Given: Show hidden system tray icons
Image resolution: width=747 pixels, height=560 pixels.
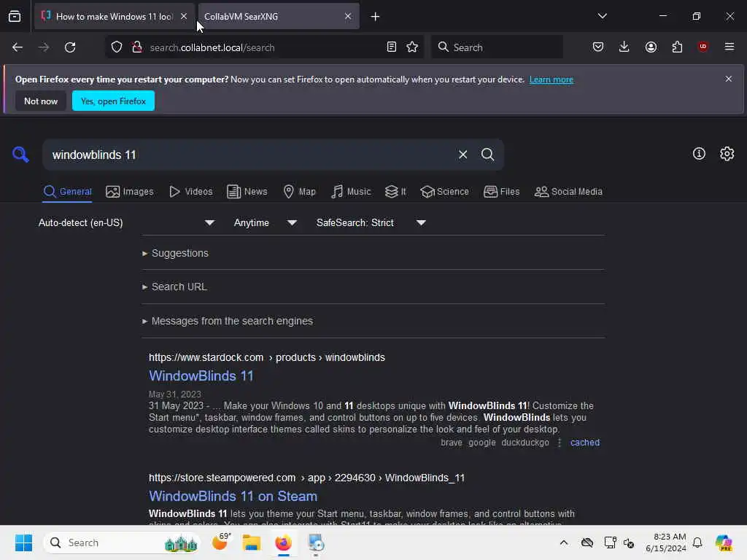Looking at the screenshot, I should click(564, 542).
